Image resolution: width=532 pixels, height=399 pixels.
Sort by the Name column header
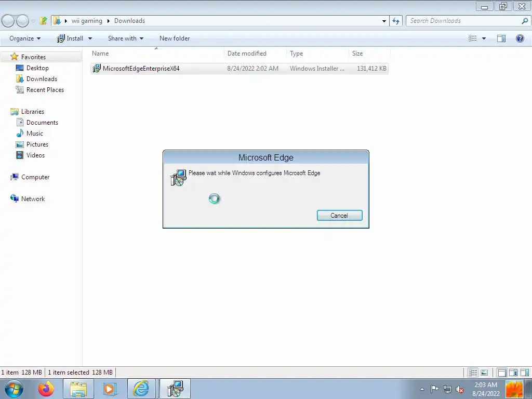(100, 54)
